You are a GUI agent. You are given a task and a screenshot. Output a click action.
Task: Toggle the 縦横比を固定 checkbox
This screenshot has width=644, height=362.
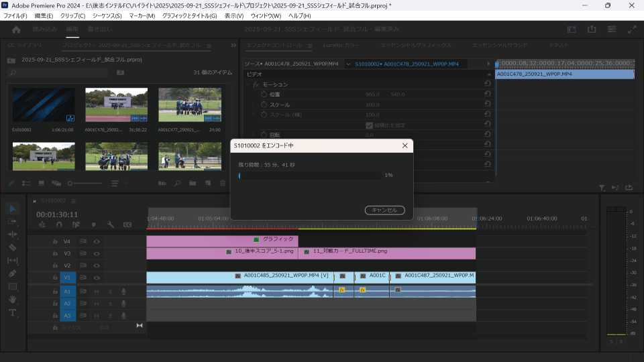click(369, 125)
